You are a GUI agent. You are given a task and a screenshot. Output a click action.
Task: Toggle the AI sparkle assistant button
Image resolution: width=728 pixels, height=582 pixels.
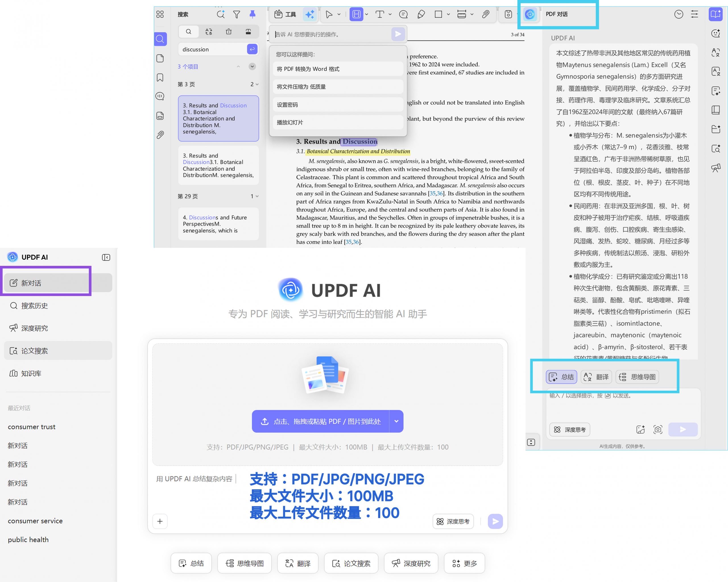310,14
